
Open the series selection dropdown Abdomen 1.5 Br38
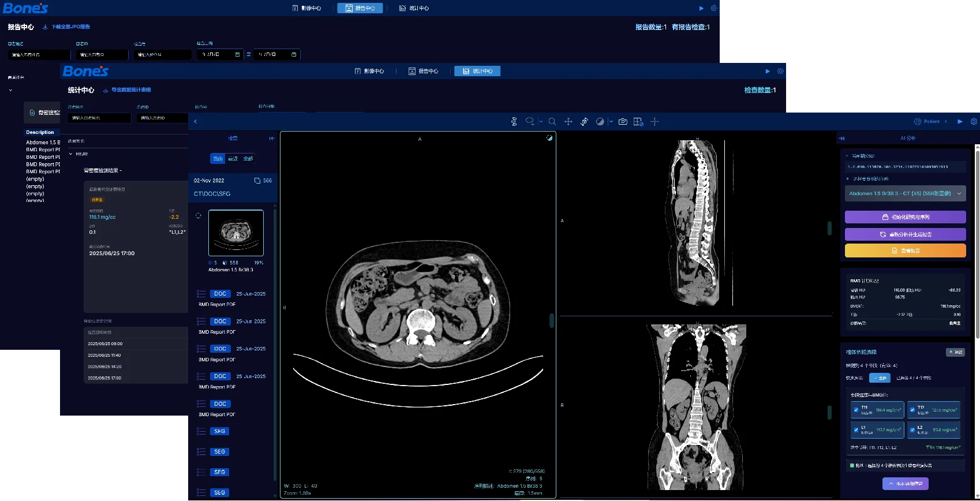pyautogui.click(x=906, y=193)
